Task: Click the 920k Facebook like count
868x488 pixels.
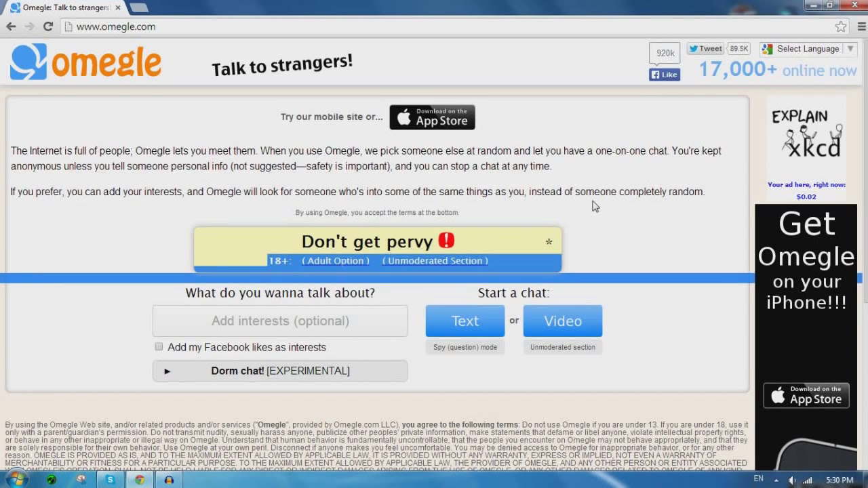Action: [665, 53]
